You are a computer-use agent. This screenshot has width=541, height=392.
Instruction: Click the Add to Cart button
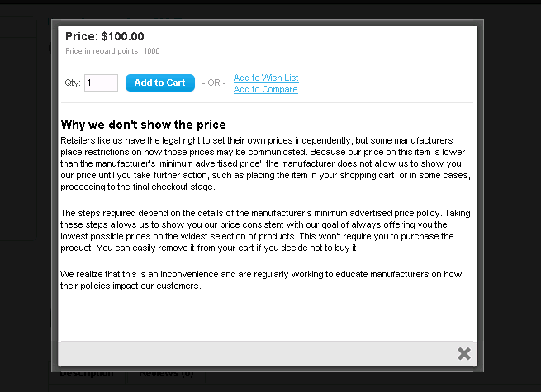[x=160, y=83]
